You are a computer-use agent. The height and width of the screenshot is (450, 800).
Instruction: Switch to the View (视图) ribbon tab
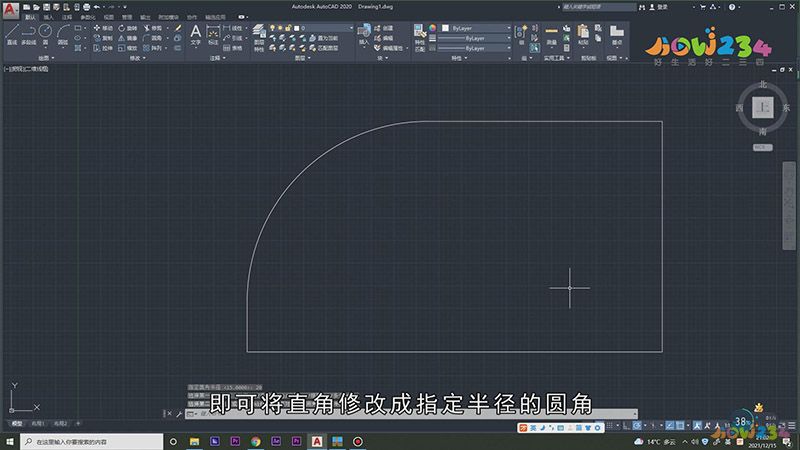point(109,17)
